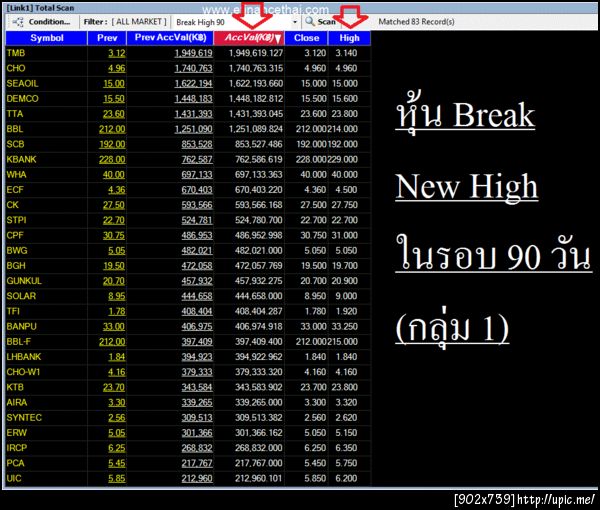Select the KBANK symbol
This screenshot has width=600, height=510.
pyautogui.click(x=21, y=159)
